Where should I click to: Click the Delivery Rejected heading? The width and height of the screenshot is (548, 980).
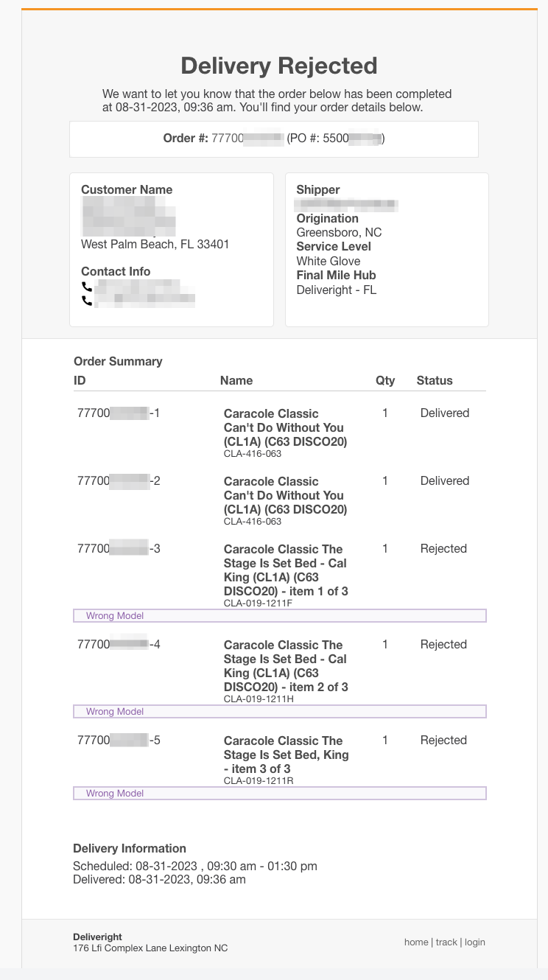pyautogui.click(x=279, y=66)
